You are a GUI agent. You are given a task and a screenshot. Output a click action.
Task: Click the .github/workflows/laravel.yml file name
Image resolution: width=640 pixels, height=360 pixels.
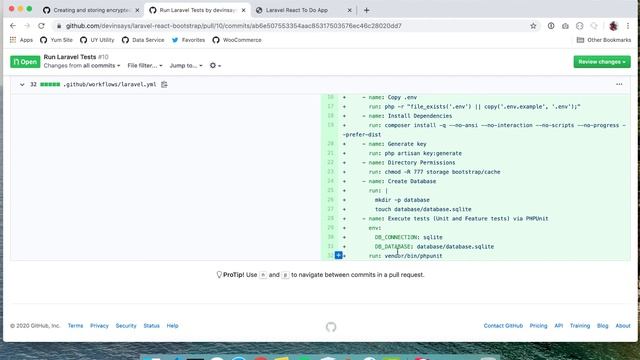pyautogui.click(x=109, y=84)
